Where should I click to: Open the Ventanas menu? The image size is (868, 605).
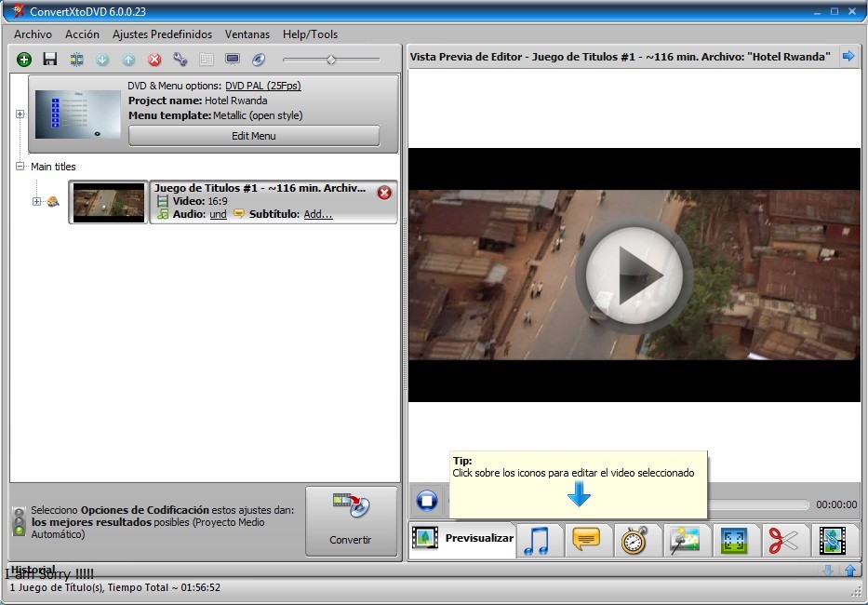pyautogui.click(x=247, y=34)
